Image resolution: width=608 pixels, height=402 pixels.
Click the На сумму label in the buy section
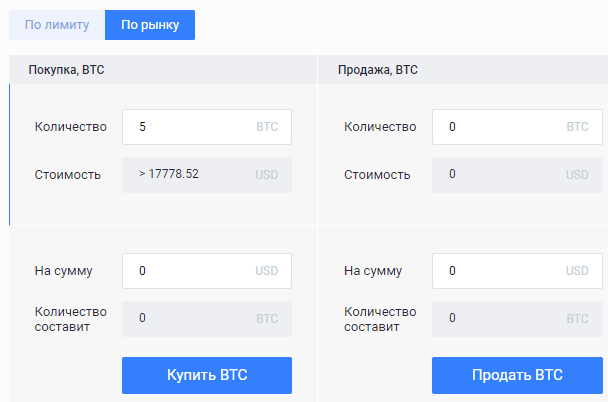click(64, 270)
